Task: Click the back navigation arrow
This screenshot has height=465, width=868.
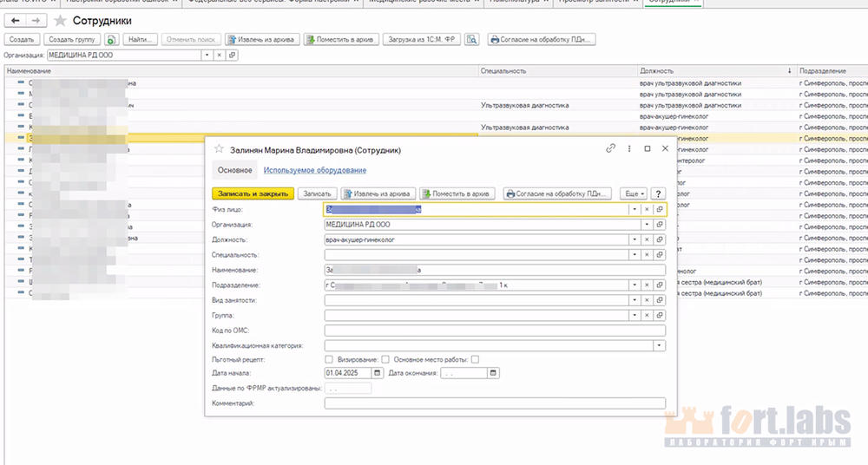Action: (16, 19)
